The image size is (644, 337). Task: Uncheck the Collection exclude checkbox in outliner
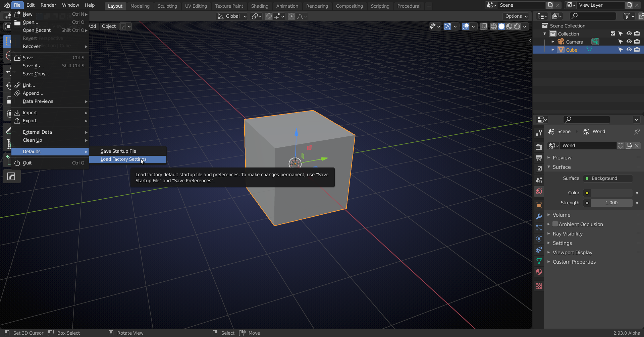click(x=613, y=33)
